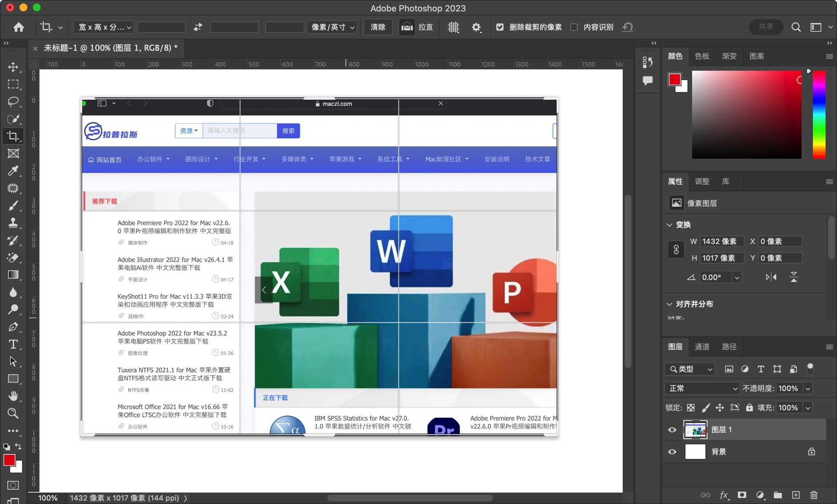The height and width of the screenshot is (504, 837).
Task: Toggle lock transparent pixels icon
Action: coord(691,408)
